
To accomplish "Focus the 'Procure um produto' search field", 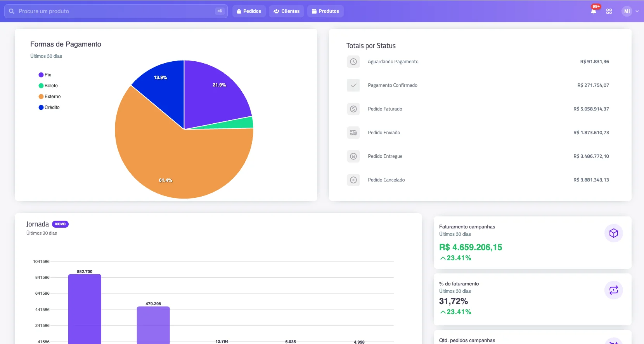I will 116,11.
